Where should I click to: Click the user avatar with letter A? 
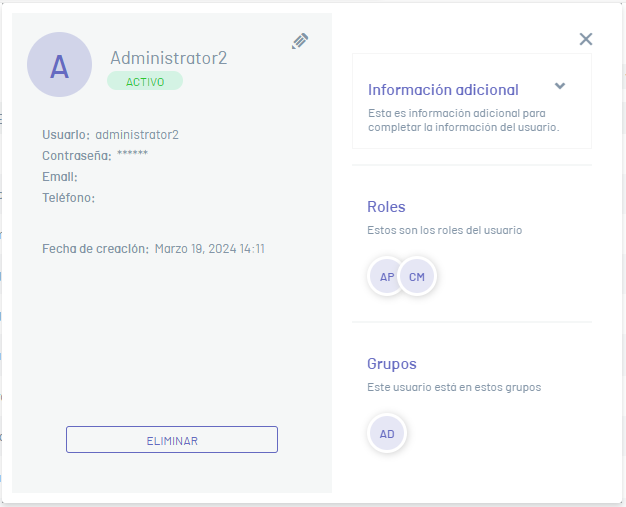(x=59, y=65)
